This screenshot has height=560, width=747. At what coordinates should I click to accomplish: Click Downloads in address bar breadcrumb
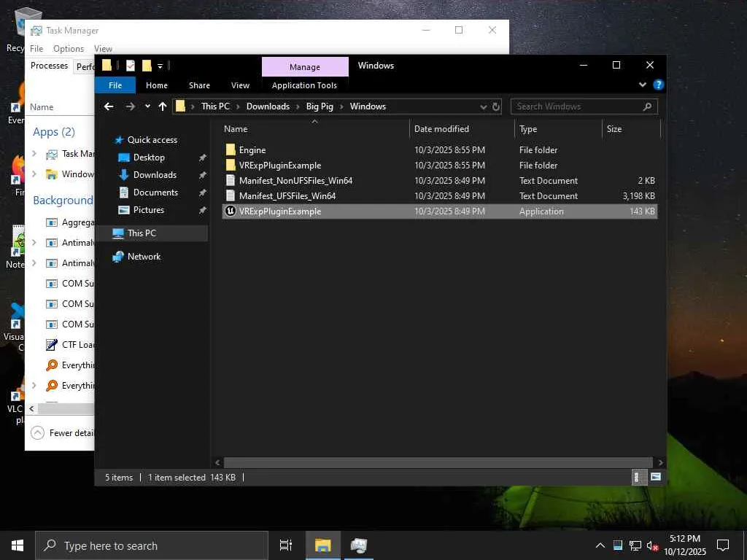pos(268,106)
